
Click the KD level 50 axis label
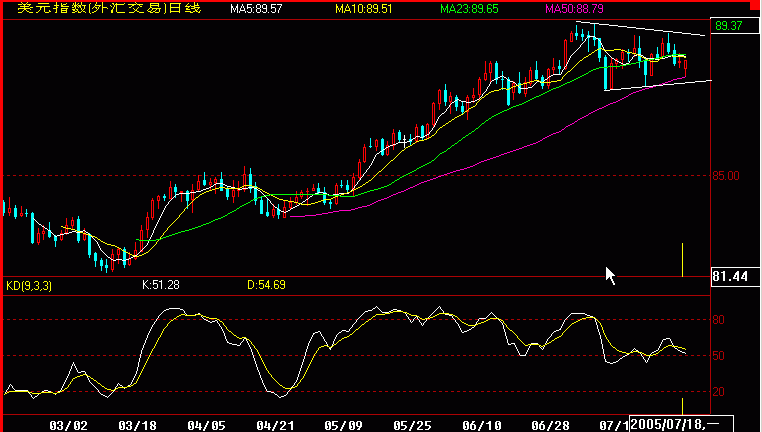[719, 356]
